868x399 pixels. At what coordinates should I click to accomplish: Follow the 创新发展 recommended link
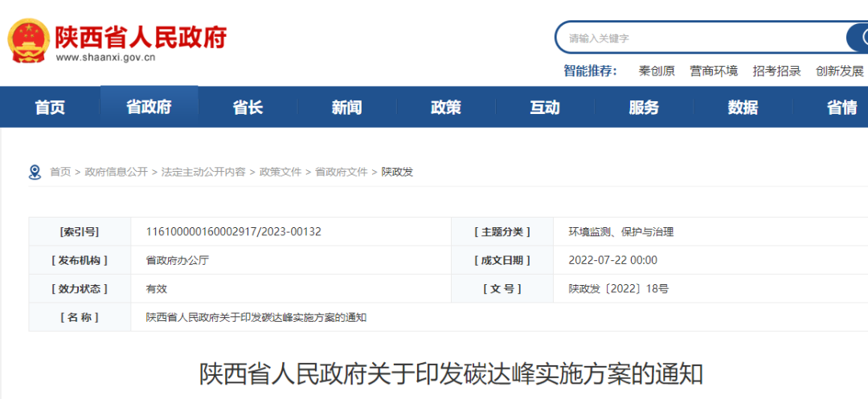[x=840, y=71]
